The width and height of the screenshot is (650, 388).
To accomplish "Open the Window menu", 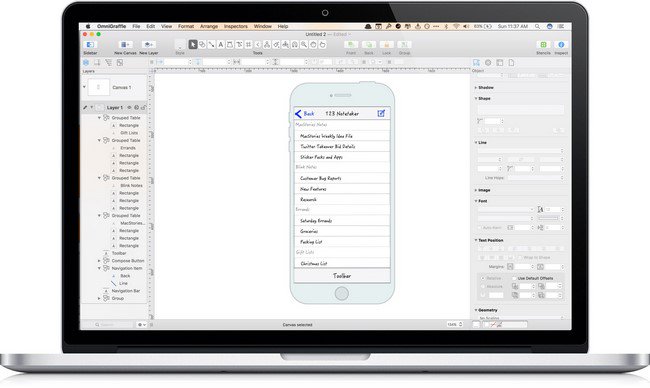I will click(x=262, y=26).
